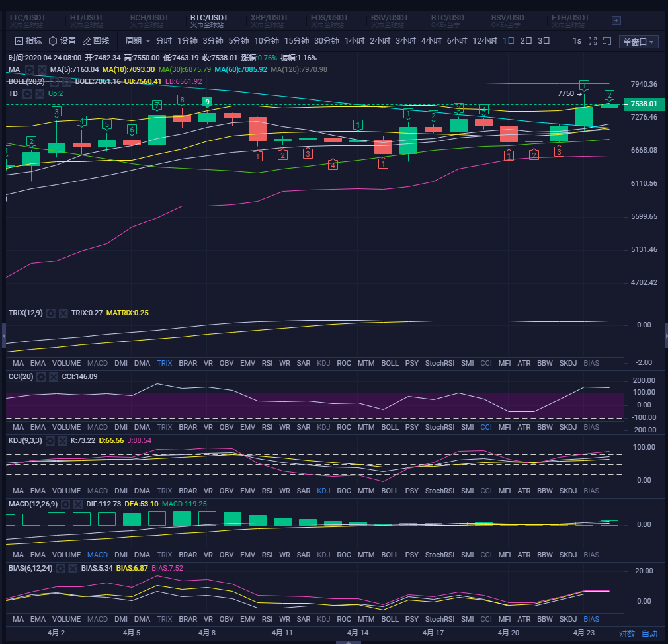Toggle 对数 logarithmic price scale
This screenshot has width=668, height=644.
[626, 633]
